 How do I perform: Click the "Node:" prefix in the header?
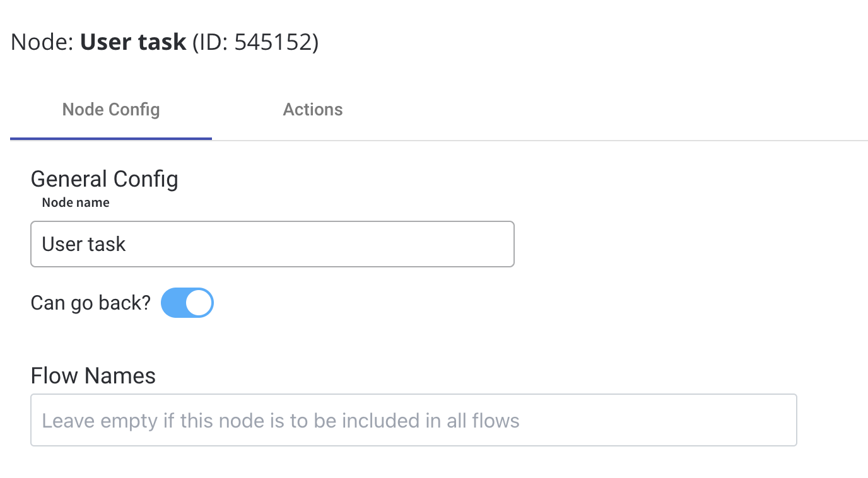pos(42,42)
